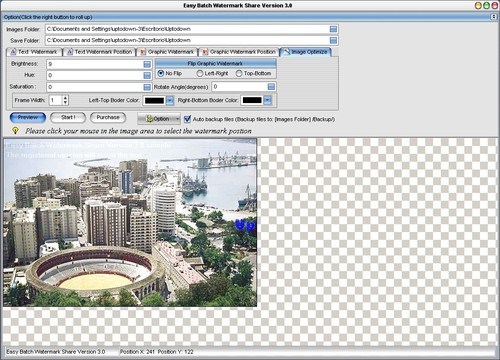Browse for Images Folder using its icon

click(333, 29)
